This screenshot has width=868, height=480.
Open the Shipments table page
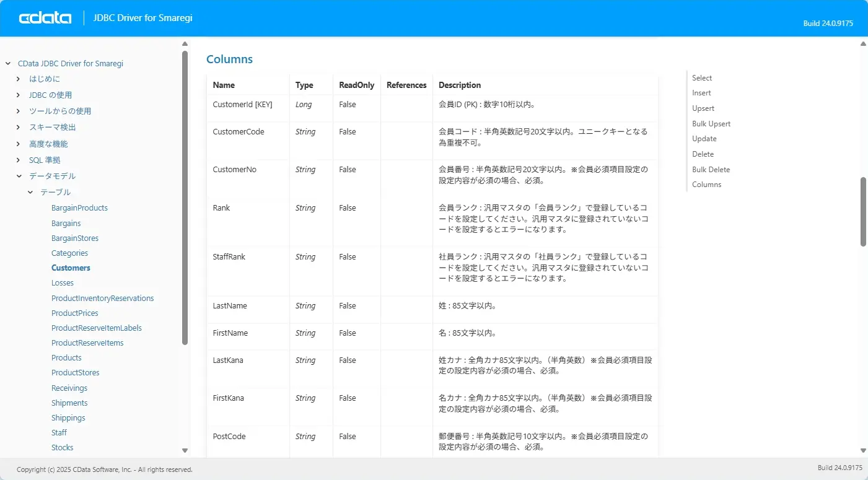(x=69, y=403)
